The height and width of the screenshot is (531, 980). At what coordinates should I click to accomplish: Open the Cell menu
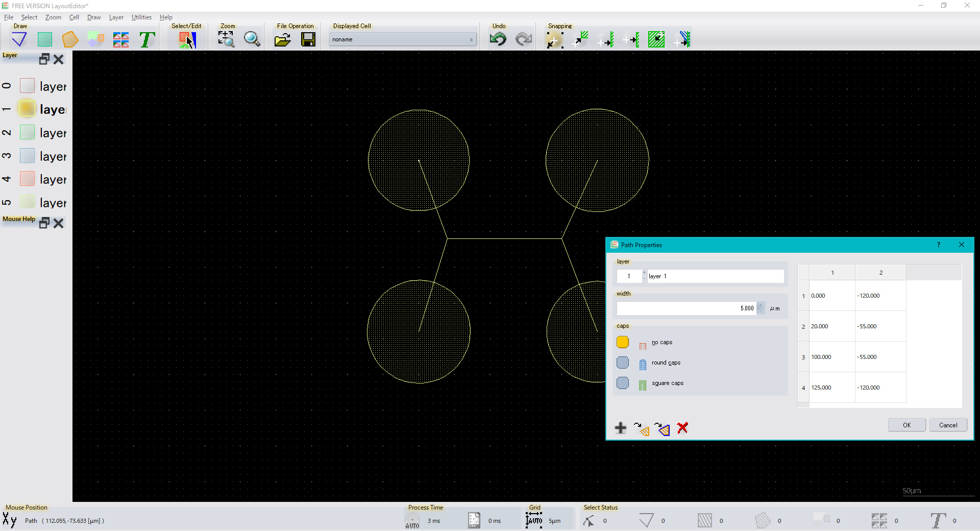(74, 17)
